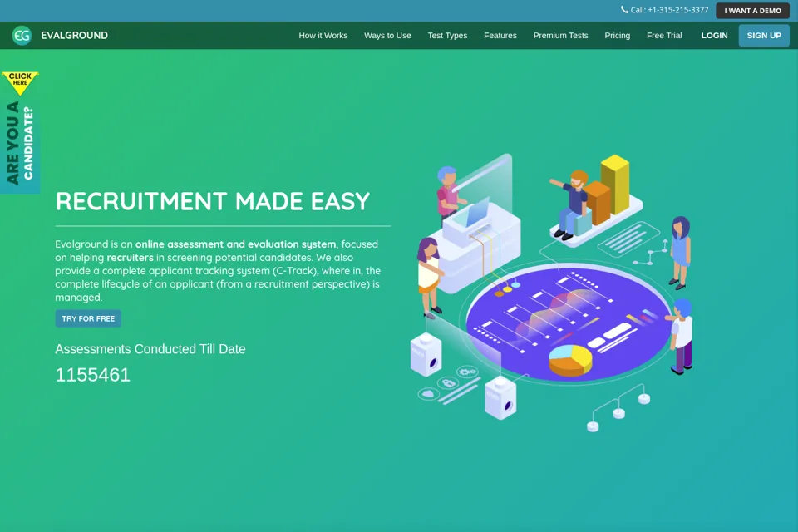798x532 pixels.
Task: Click the Evalground EG logo icon
Action: click(22, 36)
